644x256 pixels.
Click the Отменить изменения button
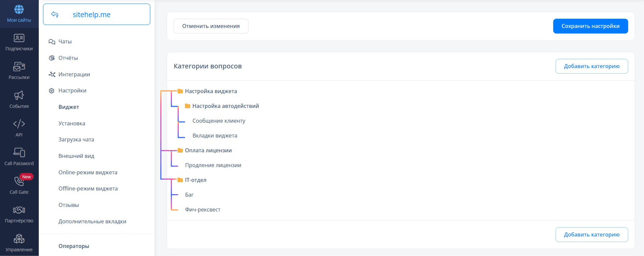coord(211,26)
